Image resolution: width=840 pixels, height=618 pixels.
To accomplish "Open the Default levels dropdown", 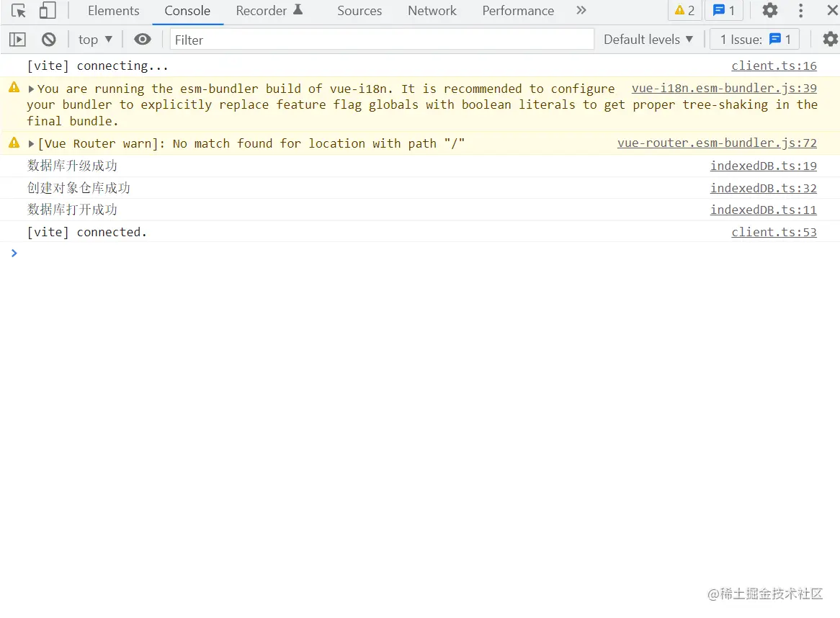I will (x=648, y=40).
